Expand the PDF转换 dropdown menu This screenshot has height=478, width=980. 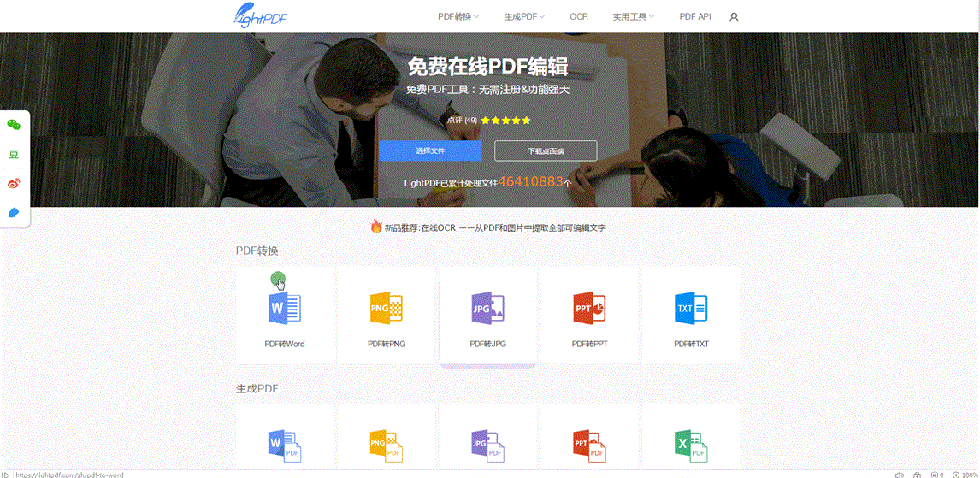(x=458, y=16)
